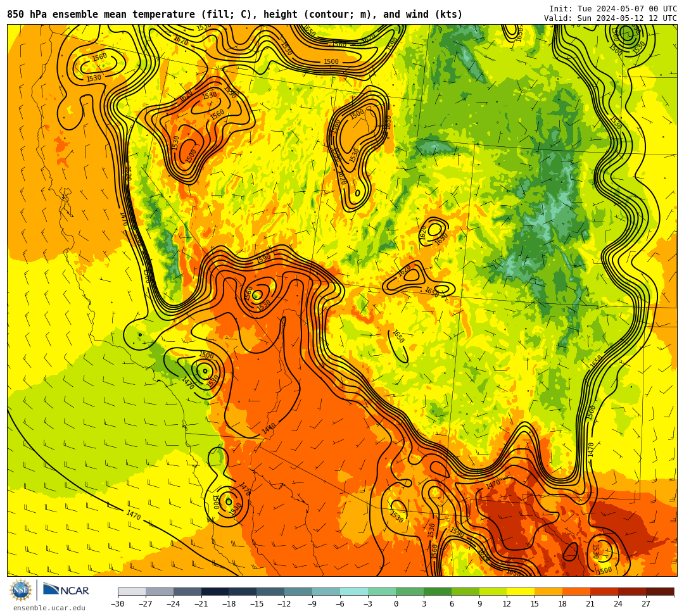Click the '21' colorbar tick label
This screenshot has width=684, height=616.
pos(591,604)
